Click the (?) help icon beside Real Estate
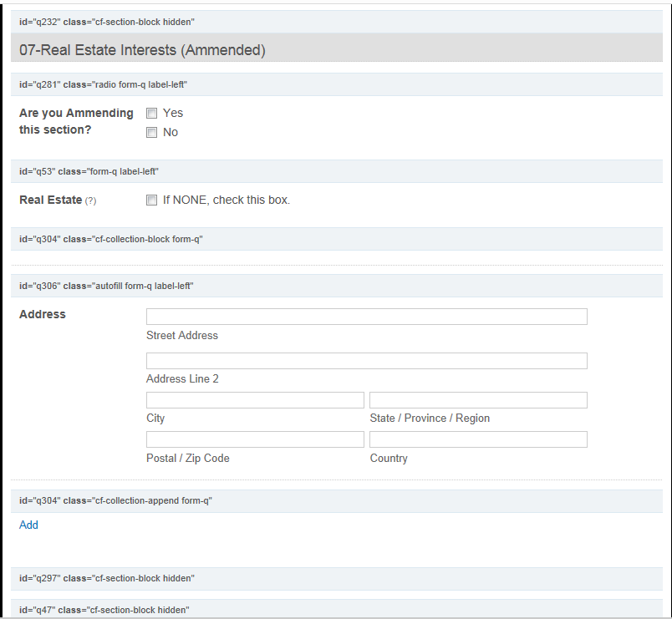The image size is (672, 619). pos(90,201)
